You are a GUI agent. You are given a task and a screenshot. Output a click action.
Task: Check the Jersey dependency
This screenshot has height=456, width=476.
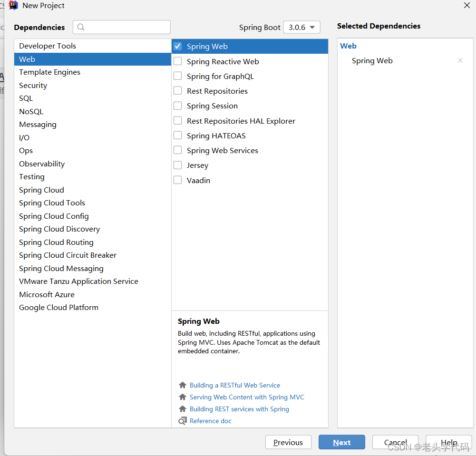177,165
